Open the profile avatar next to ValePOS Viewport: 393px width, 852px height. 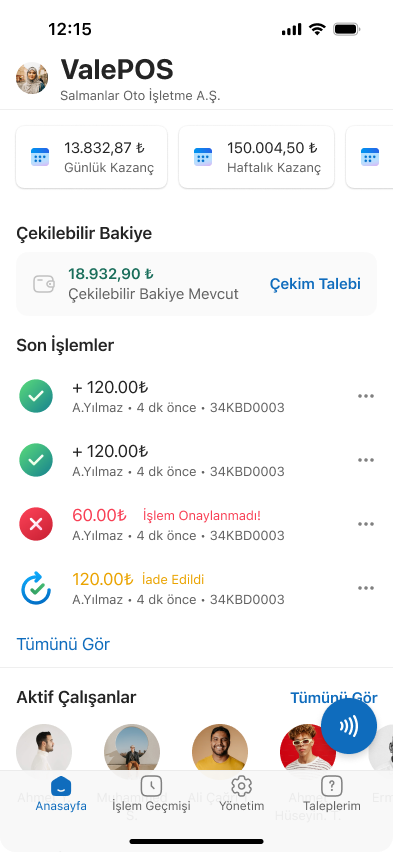[32, 78]
